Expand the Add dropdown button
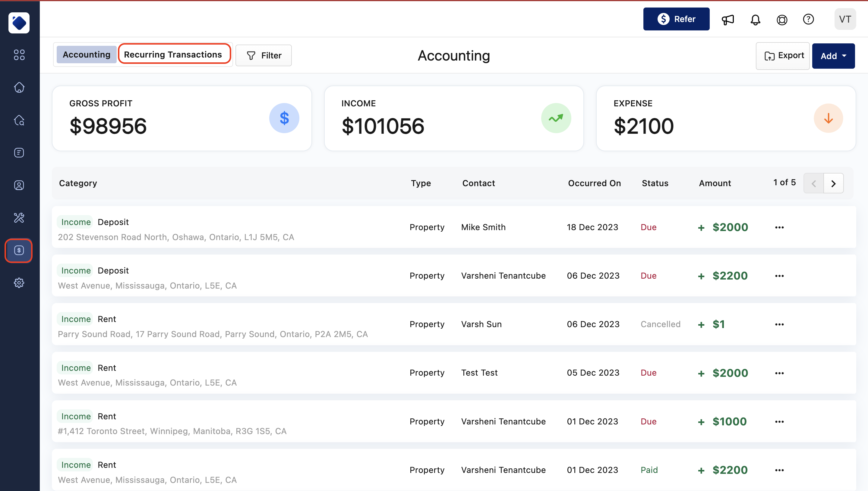868x491 pixels. 833,56
